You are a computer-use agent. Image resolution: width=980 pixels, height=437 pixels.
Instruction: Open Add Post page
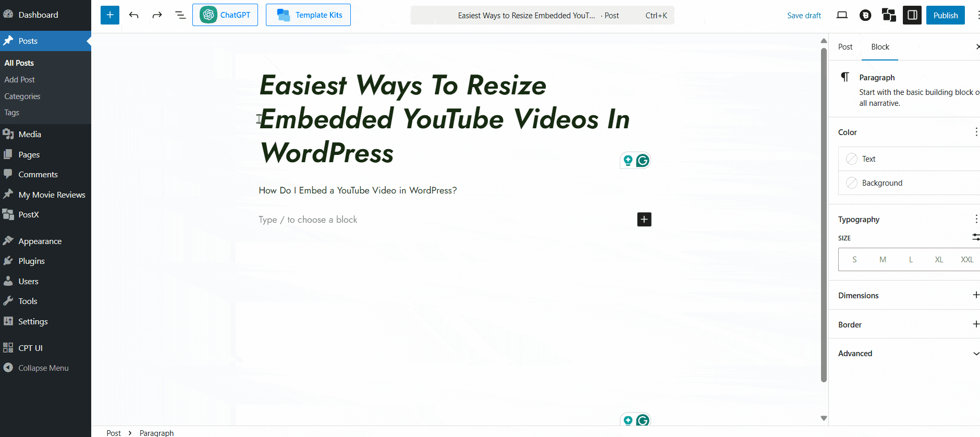(19, 79)
